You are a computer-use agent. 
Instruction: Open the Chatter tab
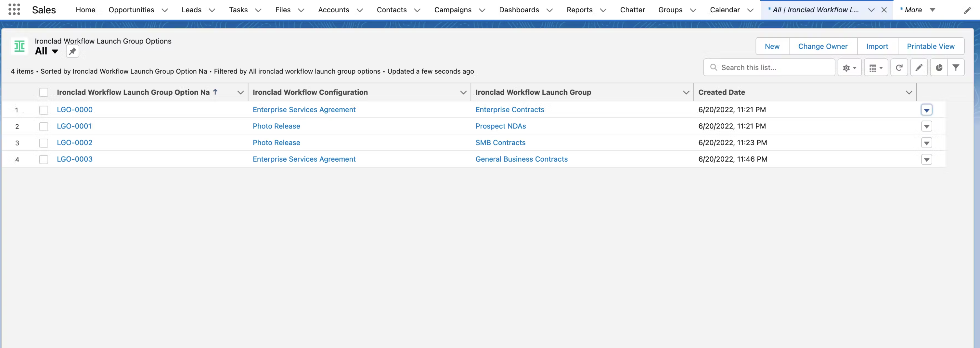(x=632, y=10)
